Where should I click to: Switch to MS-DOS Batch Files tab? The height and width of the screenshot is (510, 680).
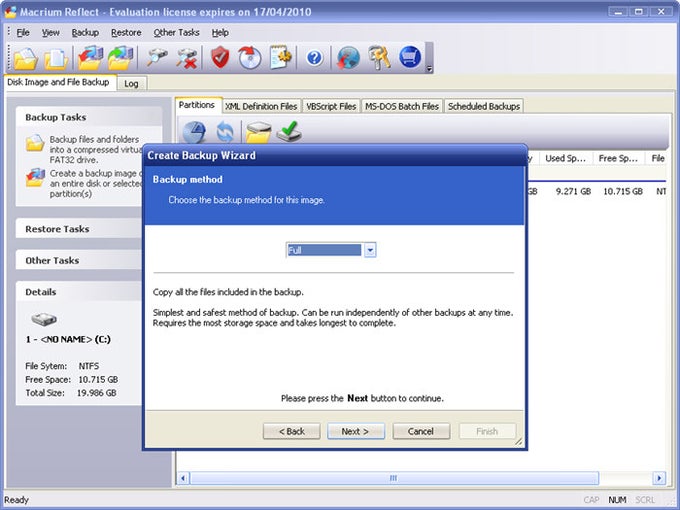[x=402, y=106]
